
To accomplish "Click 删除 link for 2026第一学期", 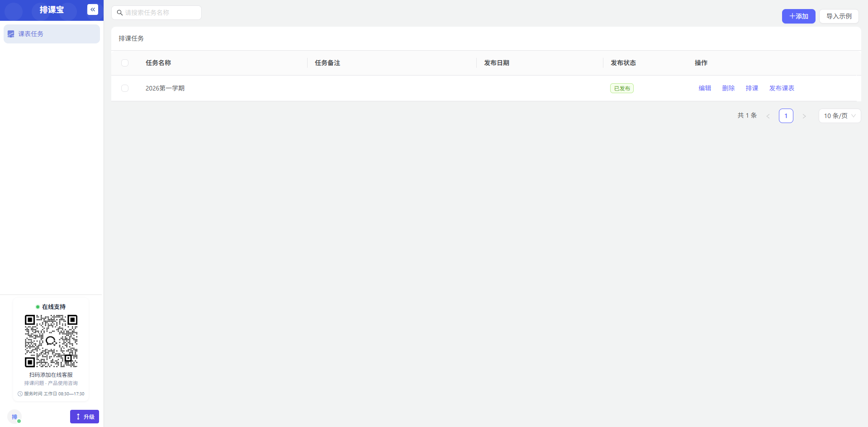I will point(728,88).
